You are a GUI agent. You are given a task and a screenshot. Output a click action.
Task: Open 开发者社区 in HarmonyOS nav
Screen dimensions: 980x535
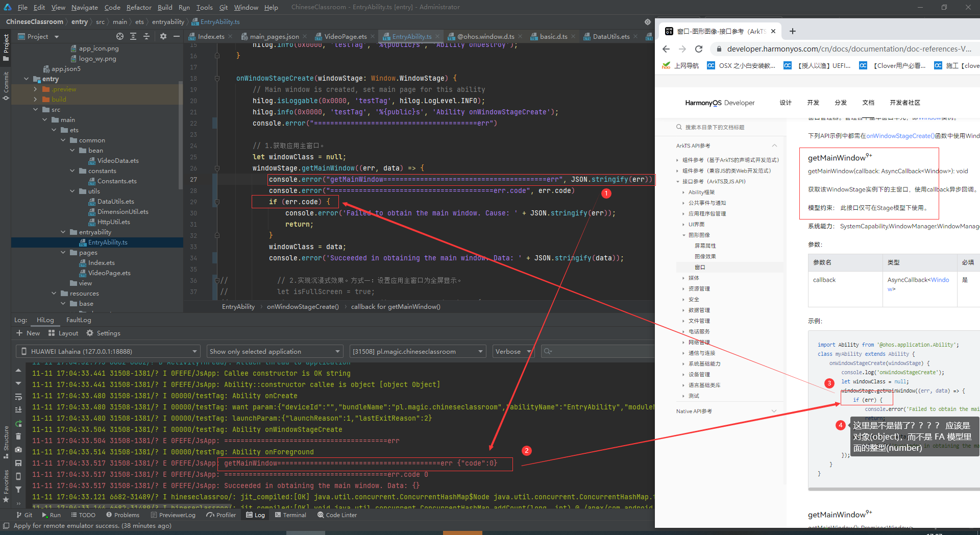click(x=905, y=103)
